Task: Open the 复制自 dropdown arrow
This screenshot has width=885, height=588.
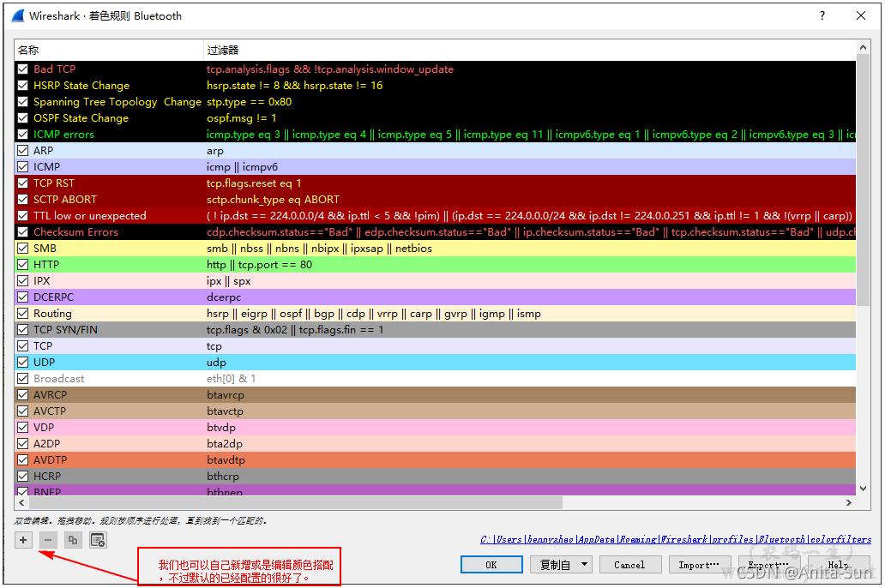Action: click(584, 564)
